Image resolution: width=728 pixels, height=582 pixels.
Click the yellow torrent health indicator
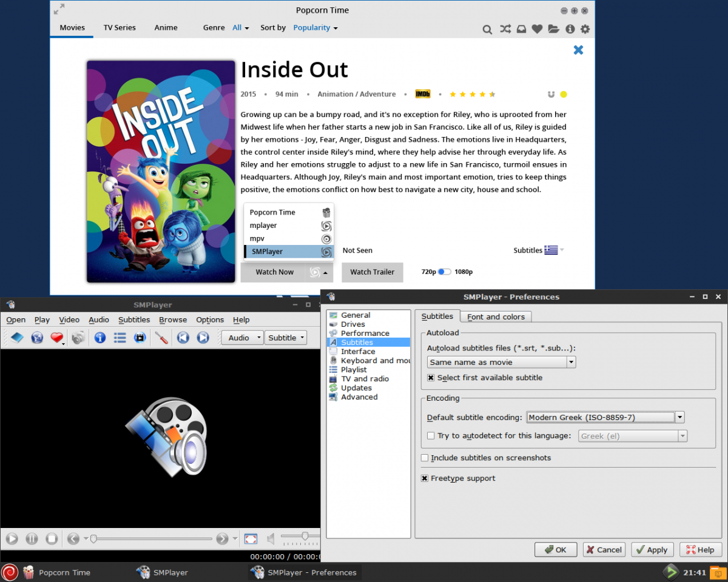(564, 94)
